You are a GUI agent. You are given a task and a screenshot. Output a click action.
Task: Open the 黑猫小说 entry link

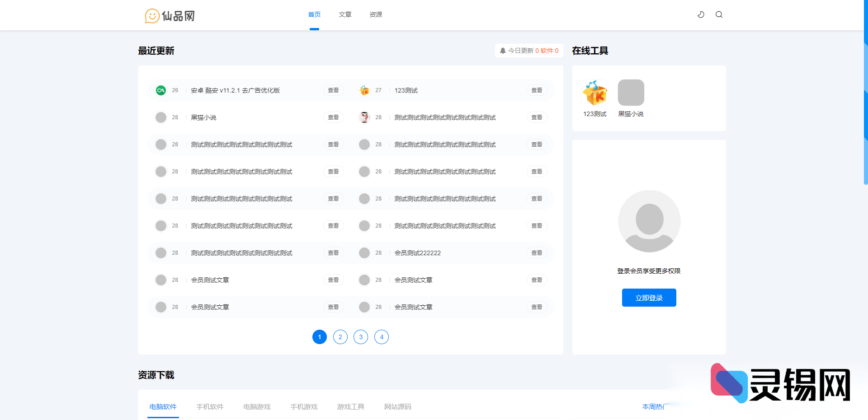(x=203, y=117)
